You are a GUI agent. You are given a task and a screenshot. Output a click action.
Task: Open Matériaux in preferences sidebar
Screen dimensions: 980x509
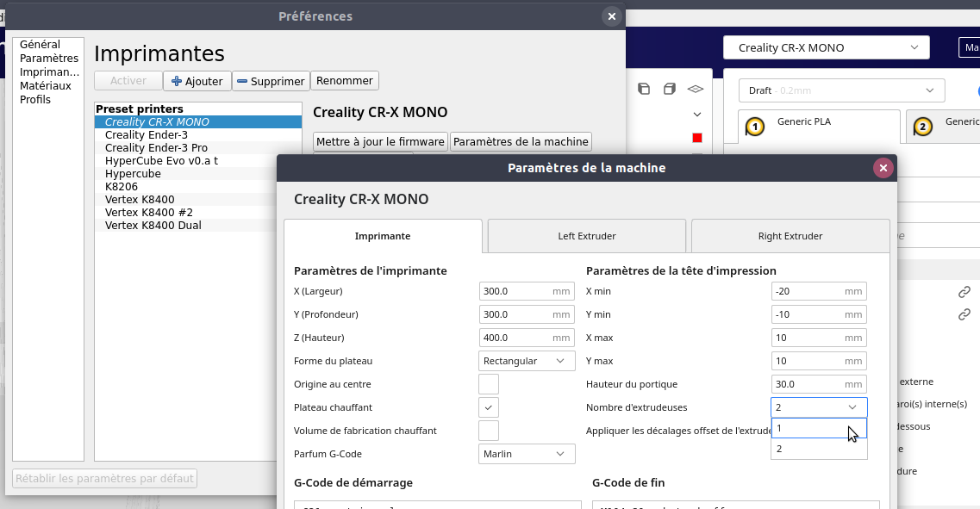pos(46,85)
